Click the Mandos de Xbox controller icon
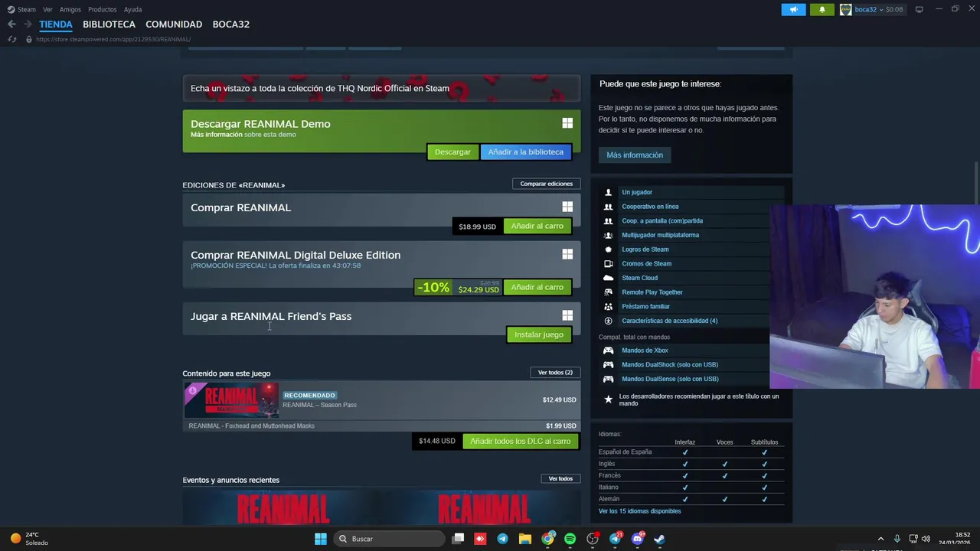This screenshot has width=980, height=551. [608, 350]
